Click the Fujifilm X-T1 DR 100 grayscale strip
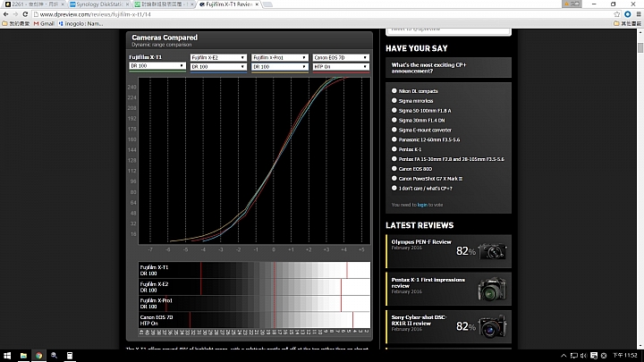 [254, 270]
